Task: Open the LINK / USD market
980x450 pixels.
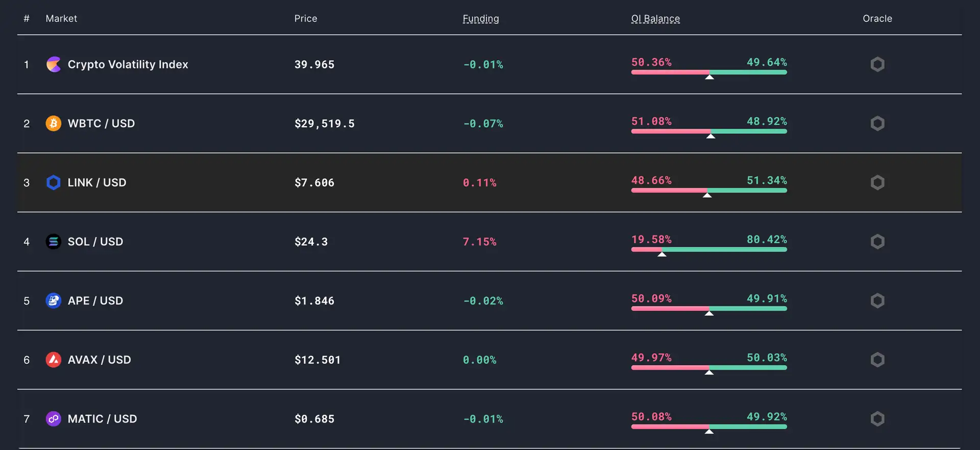Action: coord(97,183)
